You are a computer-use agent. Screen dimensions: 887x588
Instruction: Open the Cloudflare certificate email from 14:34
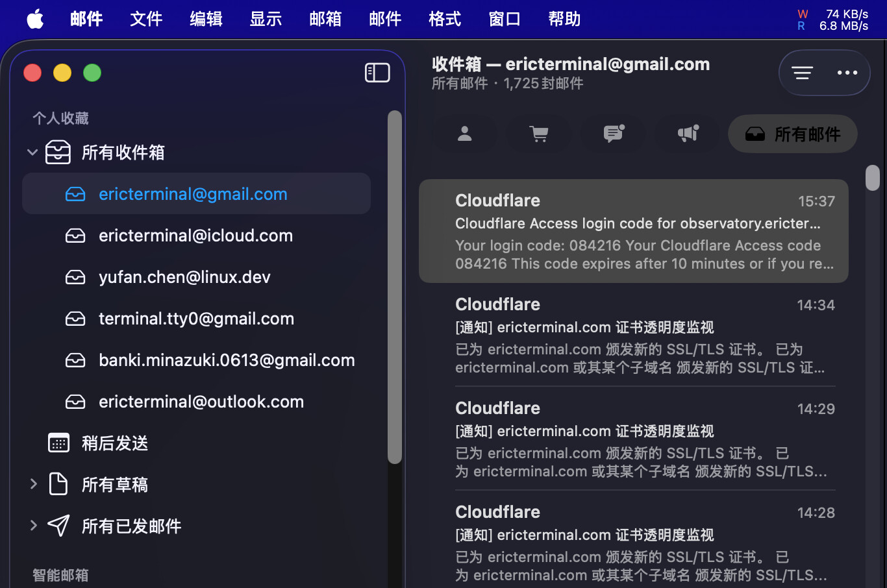tap(634, 335)
